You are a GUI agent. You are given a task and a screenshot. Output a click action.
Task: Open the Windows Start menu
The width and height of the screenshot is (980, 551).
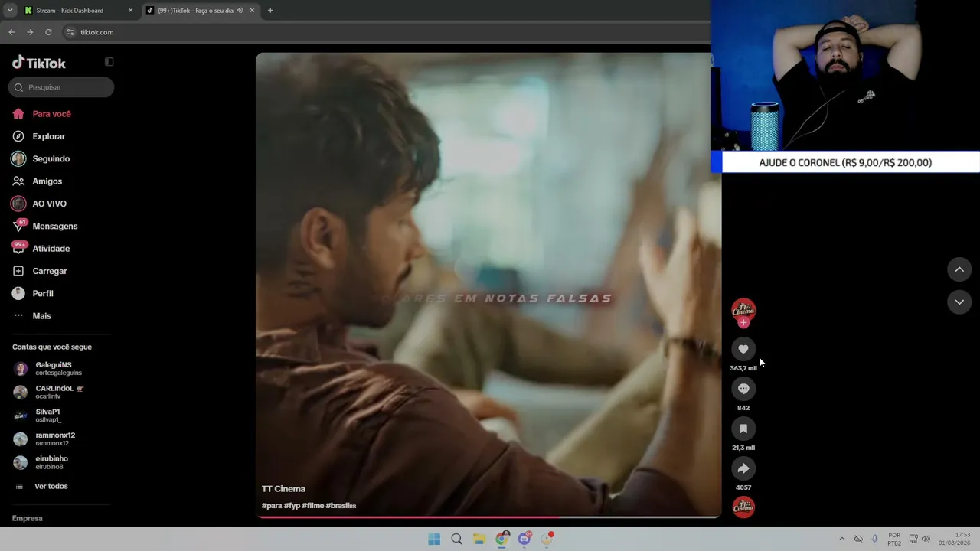[434, 539]
